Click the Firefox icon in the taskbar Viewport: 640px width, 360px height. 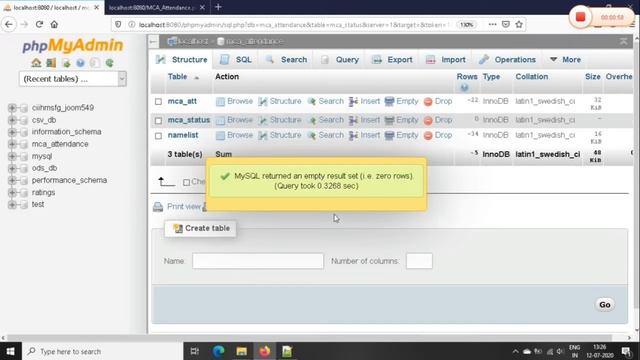point(264,351)
